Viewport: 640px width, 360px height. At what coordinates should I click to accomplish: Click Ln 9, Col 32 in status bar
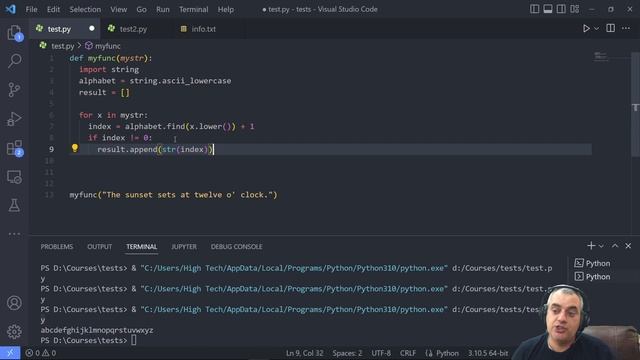(304, 353)
